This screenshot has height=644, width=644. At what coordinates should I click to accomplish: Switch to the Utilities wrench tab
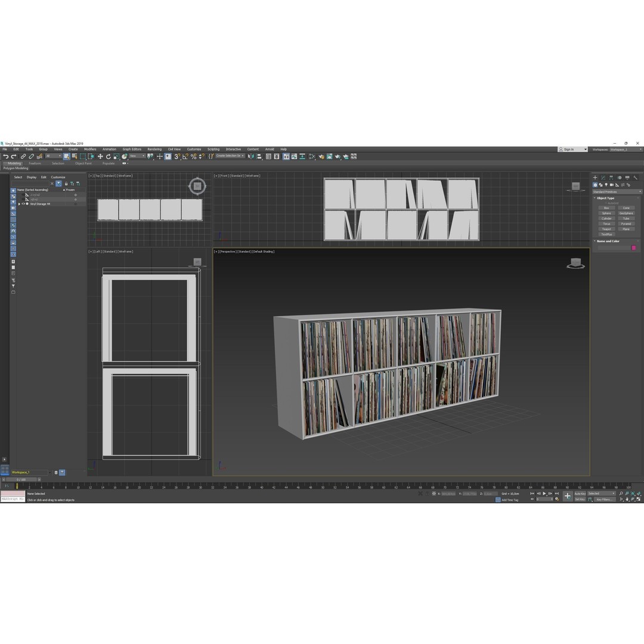point(636,178)
